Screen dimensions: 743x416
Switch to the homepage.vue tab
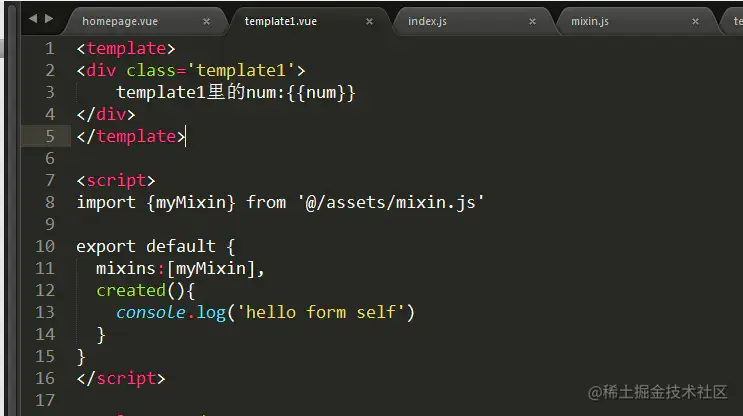120,21
